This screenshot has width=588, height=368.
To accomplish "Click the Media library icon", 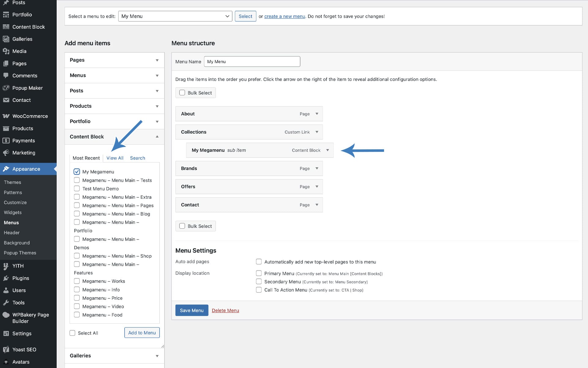I will coord(6,51).
